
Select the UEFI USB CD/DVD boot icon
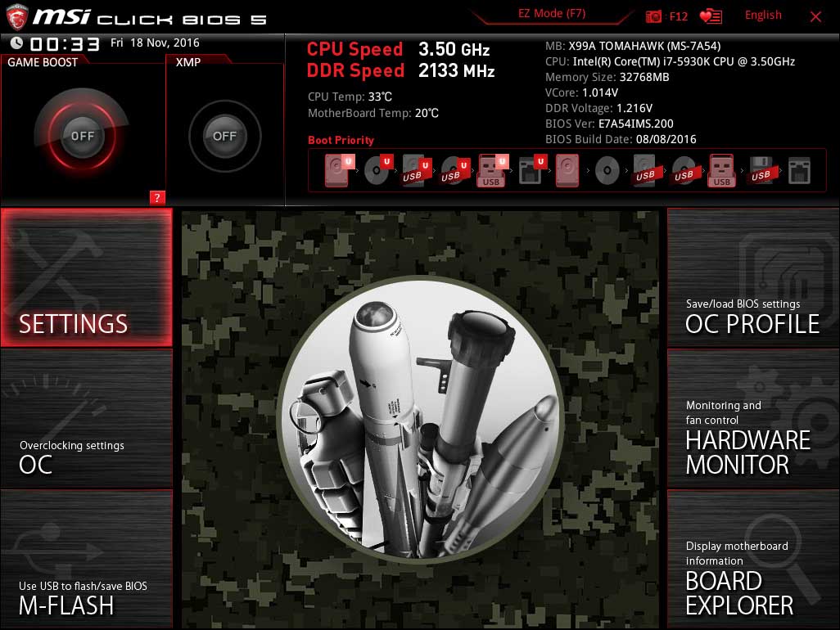pyautogui.click(x=455, y=170)
